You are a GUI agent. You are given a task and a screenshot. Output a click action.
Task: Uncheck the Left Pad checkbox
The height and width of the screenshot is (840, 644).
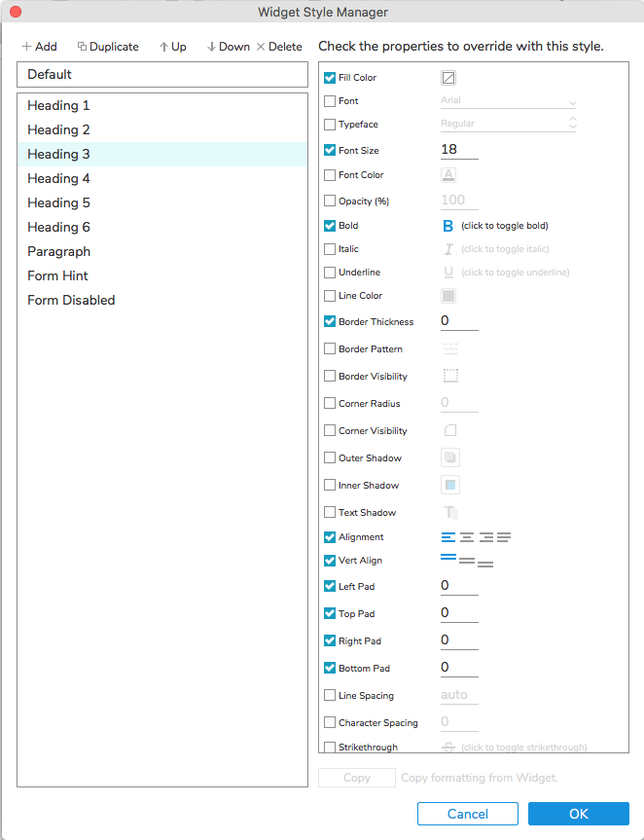pos(330,586)
